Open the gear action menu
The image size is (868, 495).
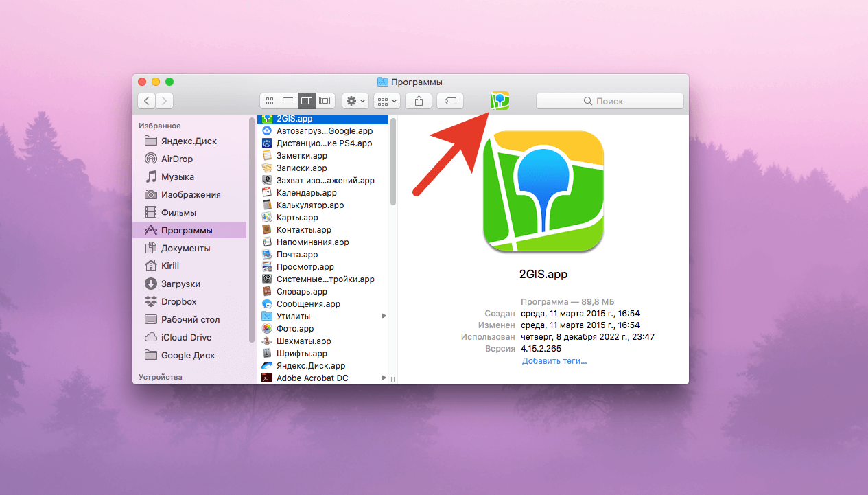tap(355, 101)
